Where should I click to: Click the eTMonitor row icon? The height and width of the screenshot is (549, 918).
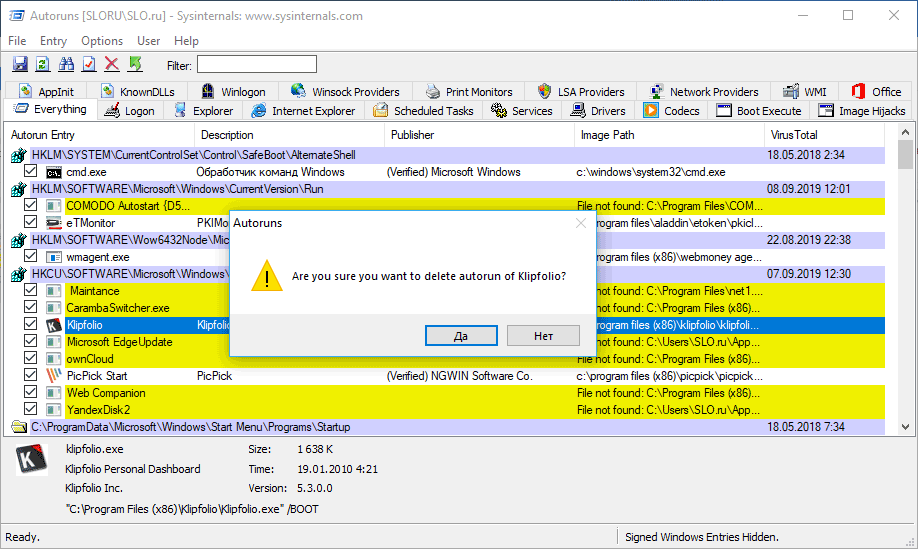tap(54, 223)
